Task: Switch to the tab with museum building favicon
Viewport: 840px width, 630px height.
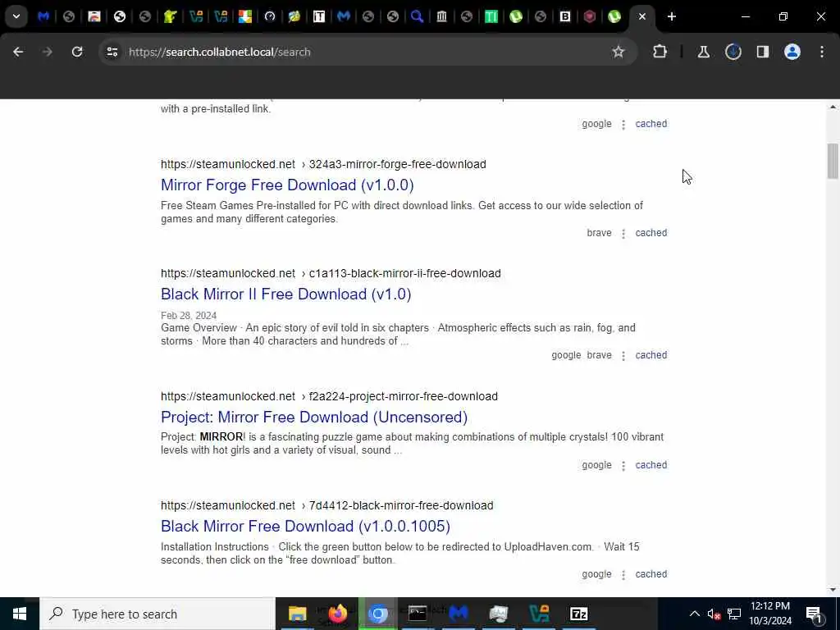Action: click(441, 16)
